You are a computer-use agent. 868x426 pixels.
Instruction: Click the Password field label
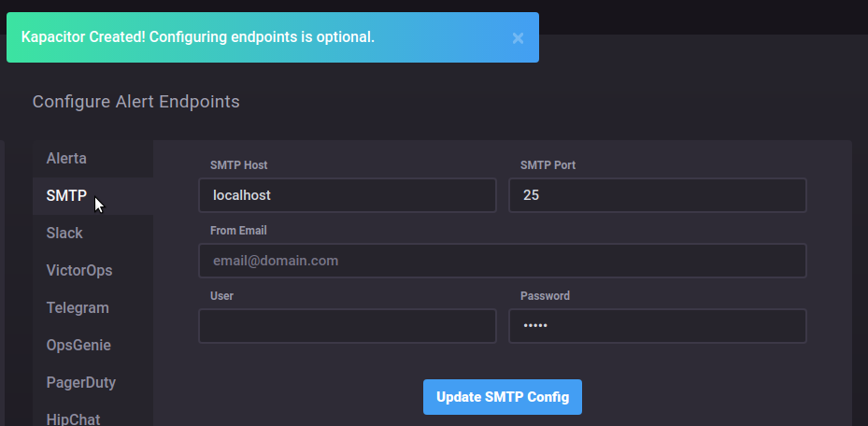pos(545,296)
